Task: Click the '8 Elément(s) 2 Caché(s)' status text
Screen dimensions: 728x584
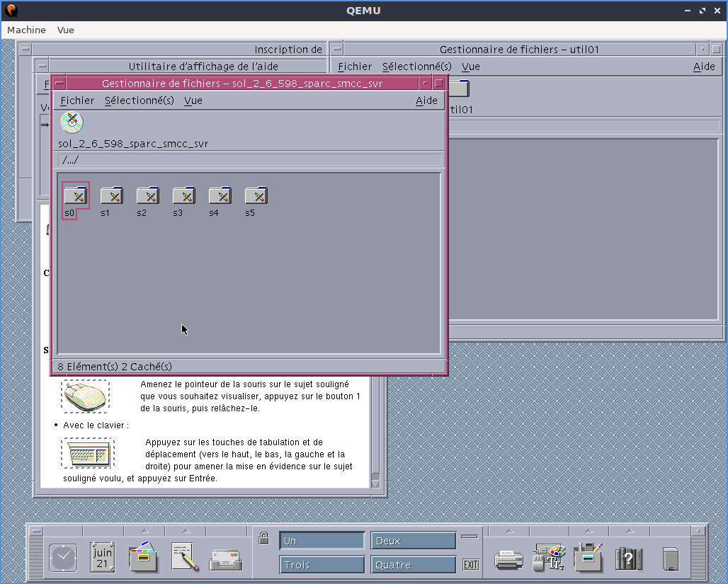Action: pos(115,367)
